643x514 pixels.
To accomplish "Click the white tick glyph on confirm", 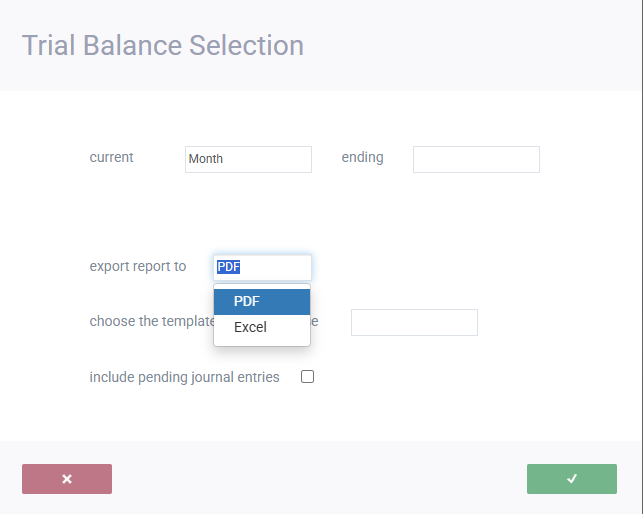I will [x=572, y=478].
